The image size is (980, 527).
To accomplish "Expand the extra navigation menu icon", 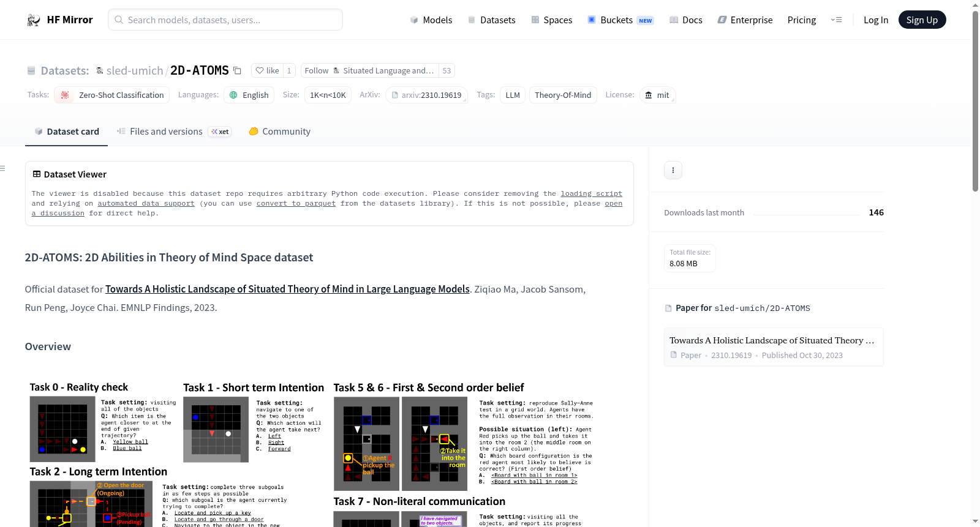I will [x=836, y=20].
